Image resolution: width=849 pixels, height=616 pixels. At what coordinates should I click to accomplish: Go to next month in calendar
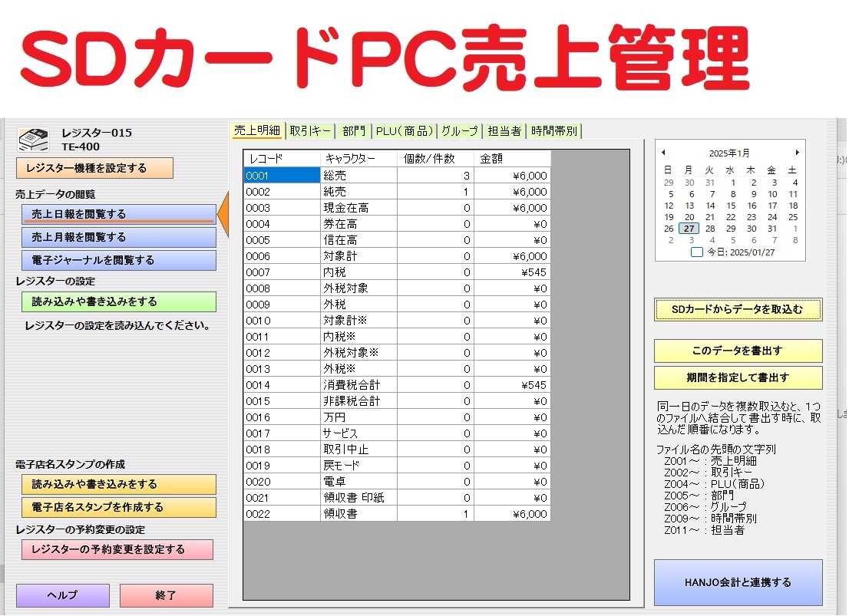[797, 153]
